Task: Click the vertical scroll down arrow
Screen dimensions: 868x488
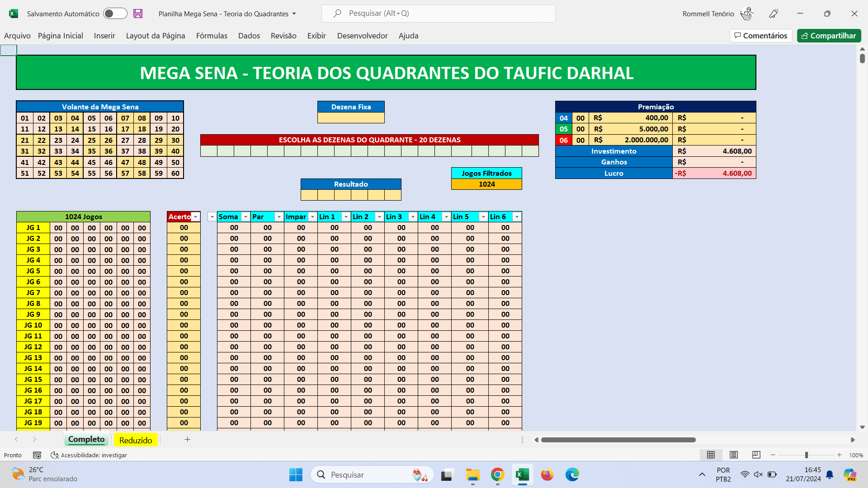Action: click(862, 427)
